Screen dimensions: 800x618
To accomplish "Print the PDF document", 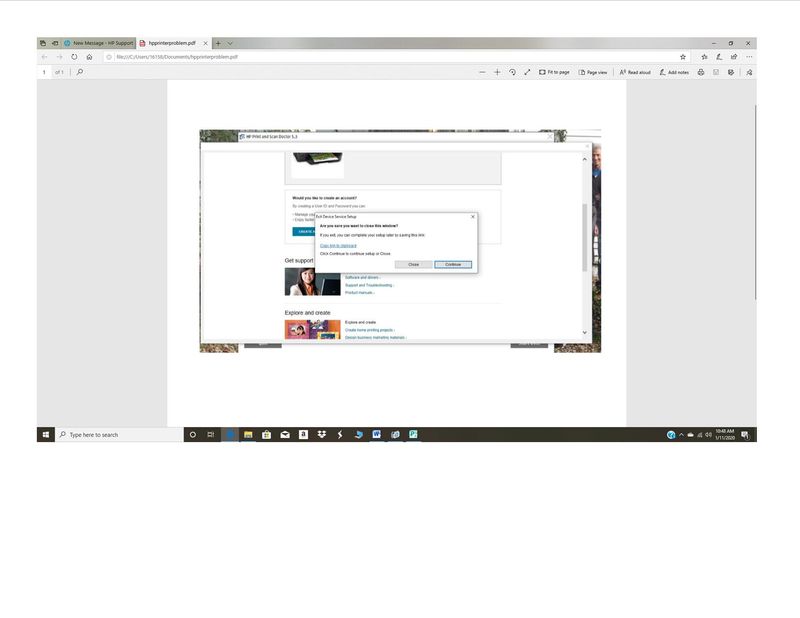I will (x=701, y=72).
